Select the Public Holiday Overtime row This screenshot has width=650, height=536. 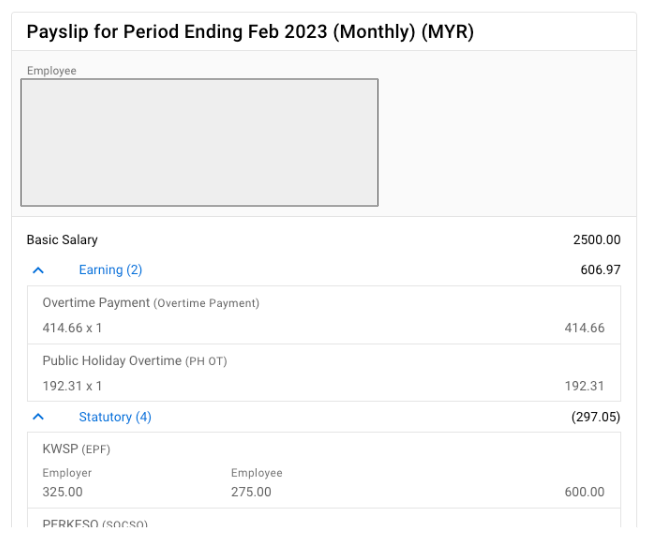point(324,373)
